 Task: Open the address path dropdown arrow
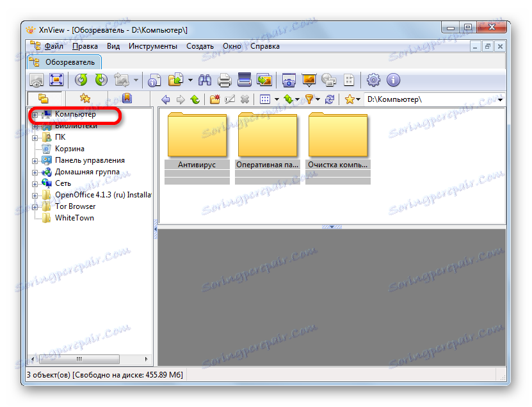[501, 99]
